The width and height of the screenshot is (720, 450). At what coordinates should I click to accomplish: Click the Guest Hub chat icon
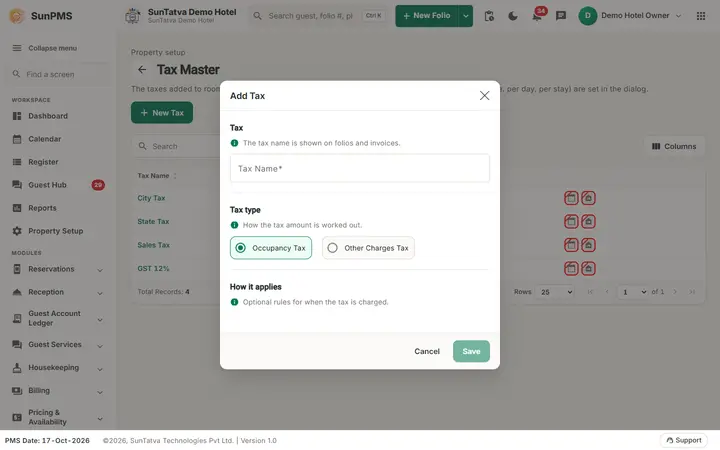[17, 185]
